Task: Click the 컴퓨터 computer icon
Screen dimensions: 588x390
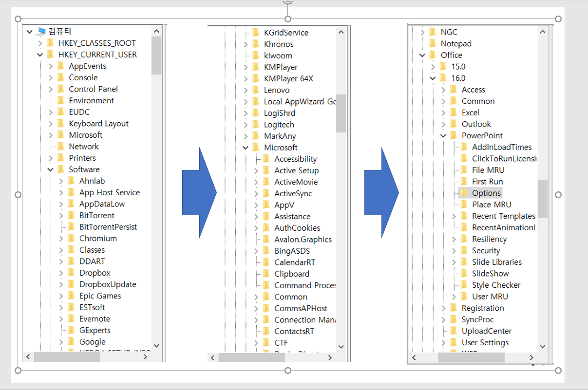Action: pyautogui.click(x=41, y=32)
